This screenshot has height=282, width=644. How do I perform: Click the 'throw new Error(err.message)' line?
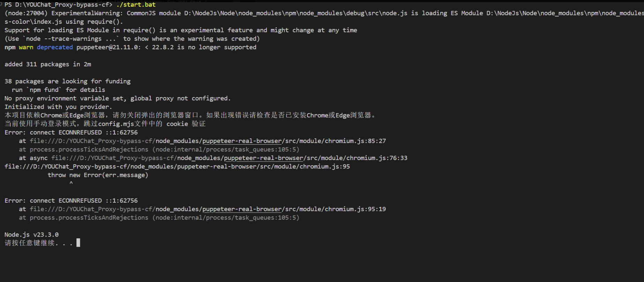point(98,175)
